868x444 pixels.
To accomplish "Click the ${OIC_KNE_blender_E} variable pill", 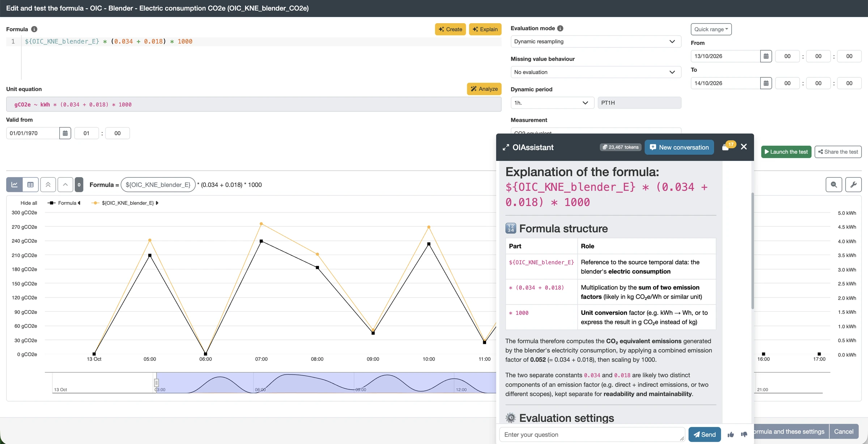I will [x=158, y=185].
